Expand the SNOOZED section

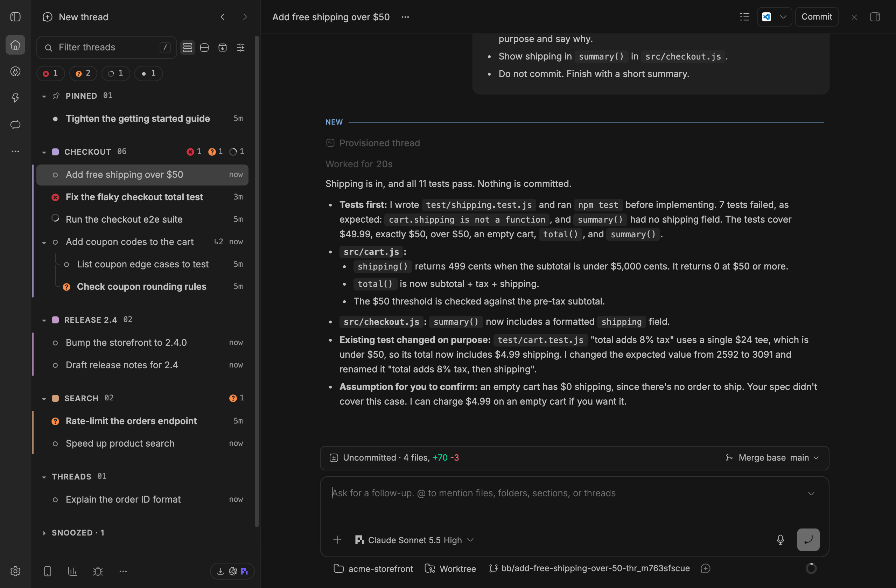[x=44, y=533]
